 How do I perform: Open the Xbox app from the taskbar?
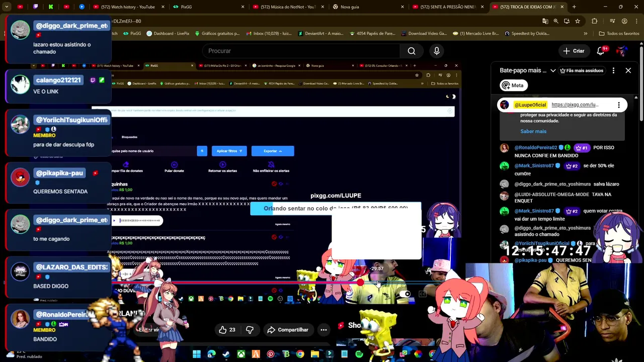point(241,354)
